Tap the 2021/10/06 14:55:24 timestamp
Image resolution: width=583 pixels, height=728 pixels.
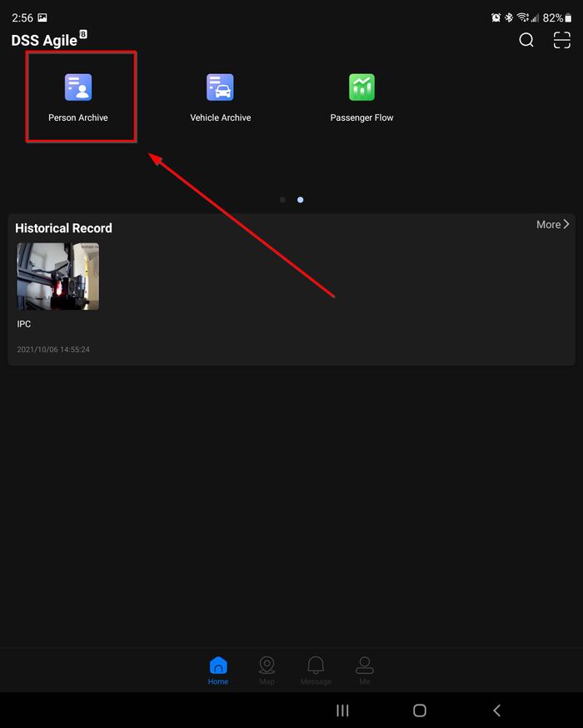[x=53, y=349]
